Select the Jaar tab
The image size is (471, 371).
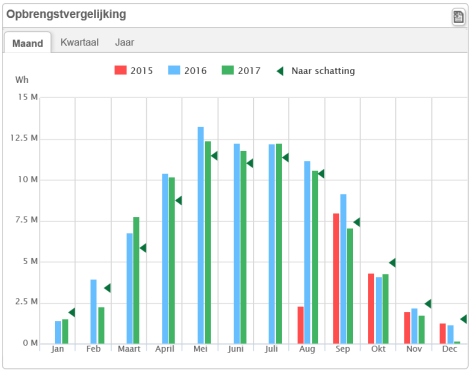[x=125, y=42]
